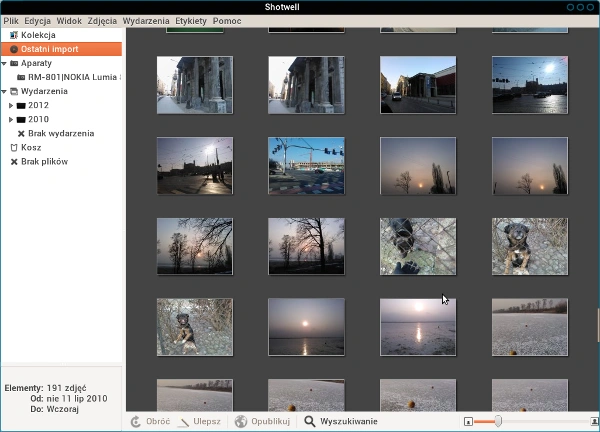
Task: Select Brak wydarzenia in sidebar
Action: point(56,134)
